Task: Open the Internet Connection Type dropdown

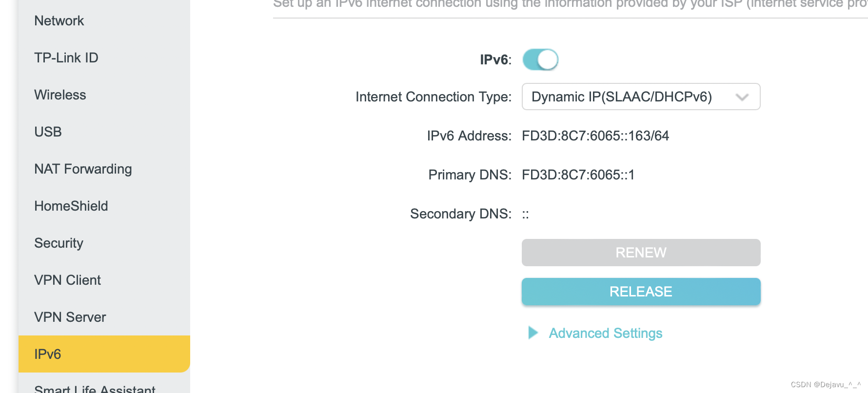Action: click(x=640, y=97)
